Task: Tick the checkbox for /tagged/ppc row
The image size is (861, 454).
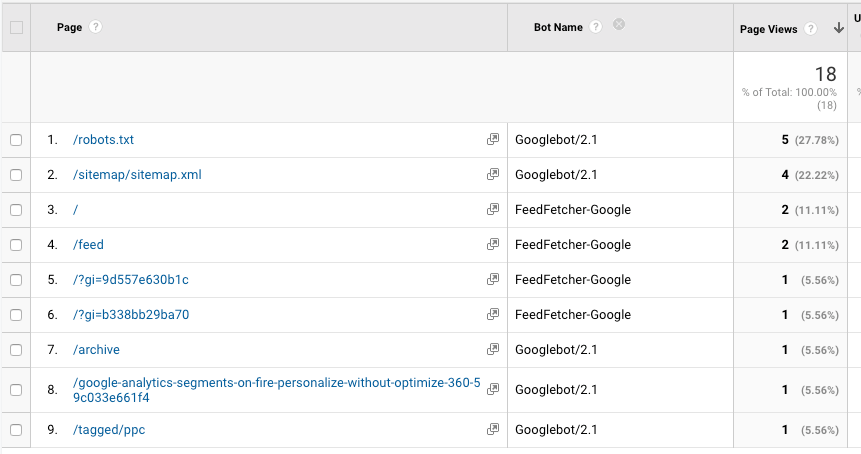Action: coord(15,430)
